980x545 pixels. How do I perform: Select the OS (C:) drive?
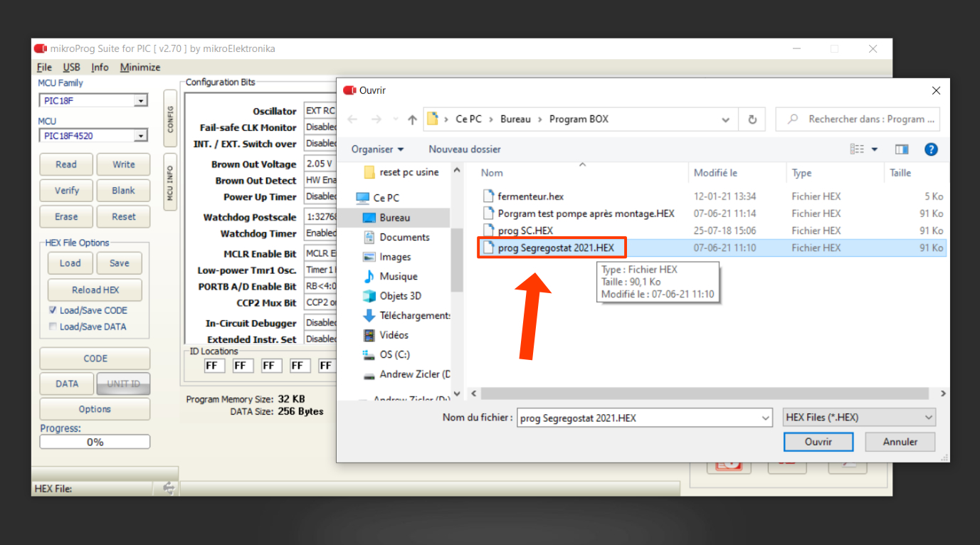point(395,354)
